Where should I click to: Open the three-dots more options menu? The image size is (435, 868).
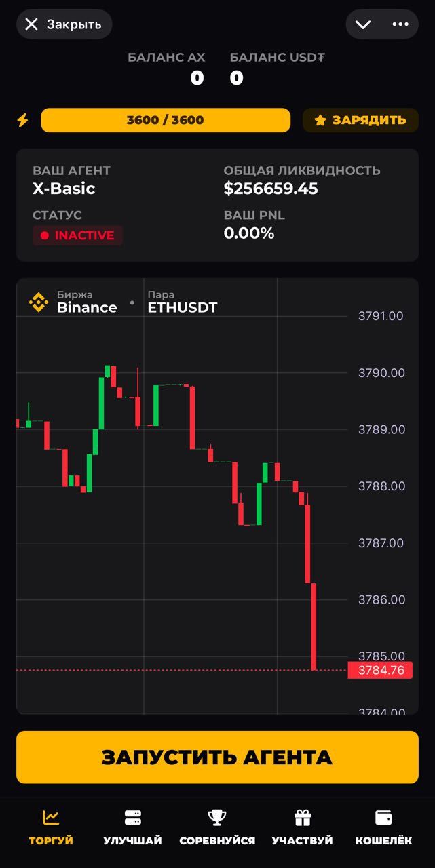click(400, 24)
